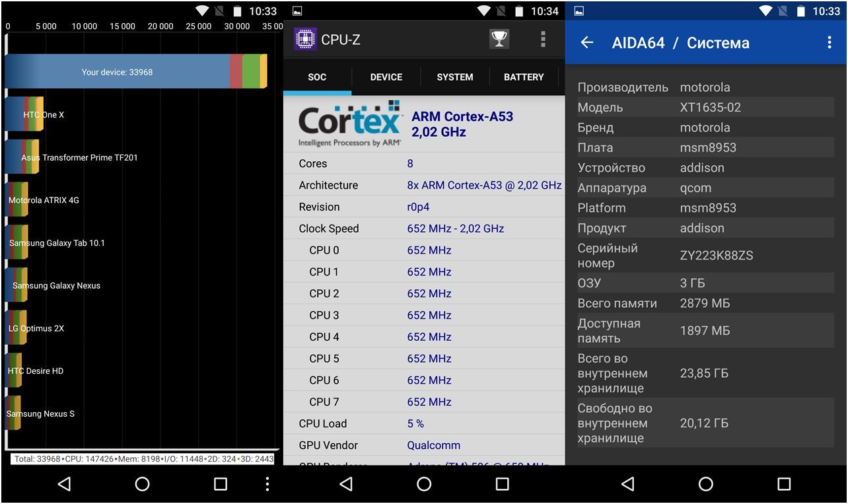
Task: Switch to the SYSTEM tab
Action: click(455, 77)
